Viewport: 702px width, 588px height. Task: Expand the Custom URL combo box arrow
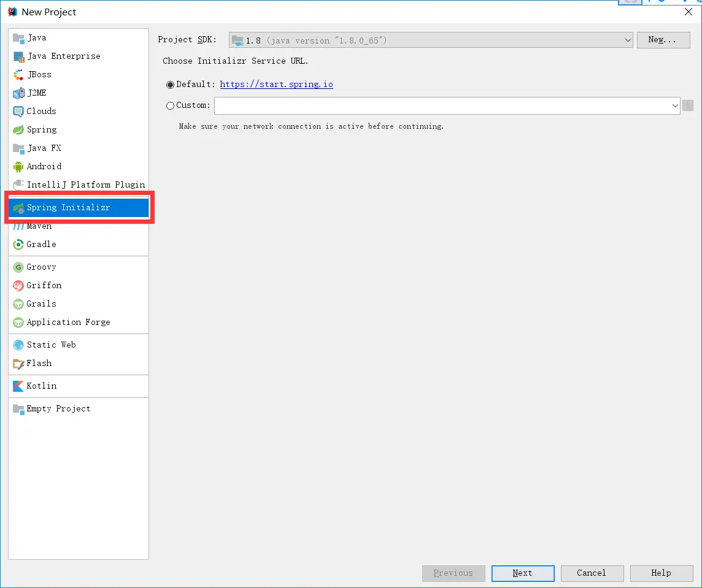tap(674, 105)
